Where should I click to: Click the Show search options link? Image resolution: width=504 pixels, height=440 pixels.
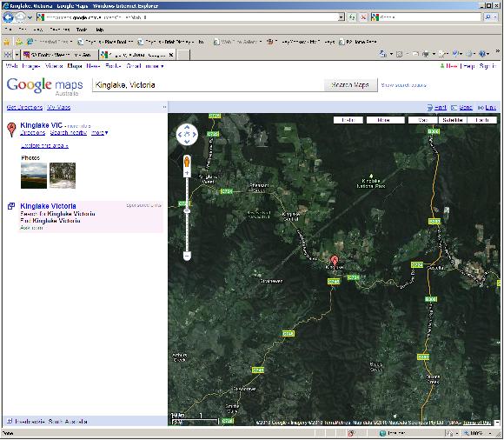[x=404, y=85]
